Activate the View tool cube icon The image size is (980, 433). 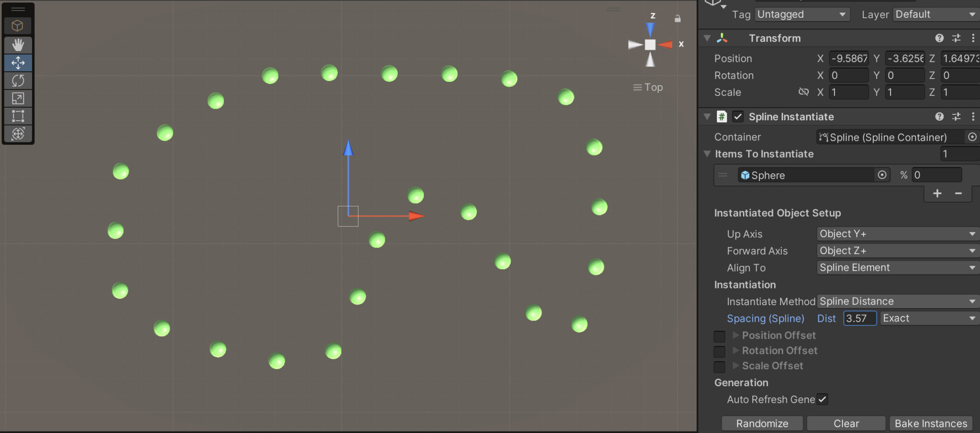[18, 26]
